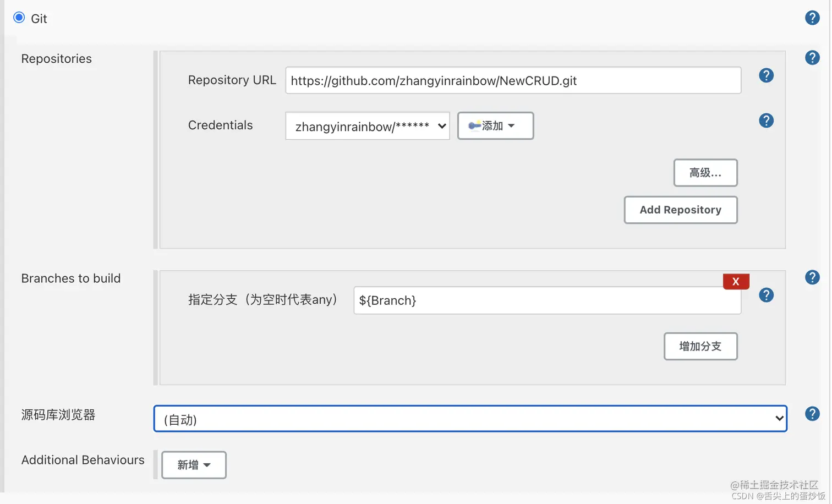Screen dimensions: 832x504
Task: Click the Git label text
Action: [39, 19]
